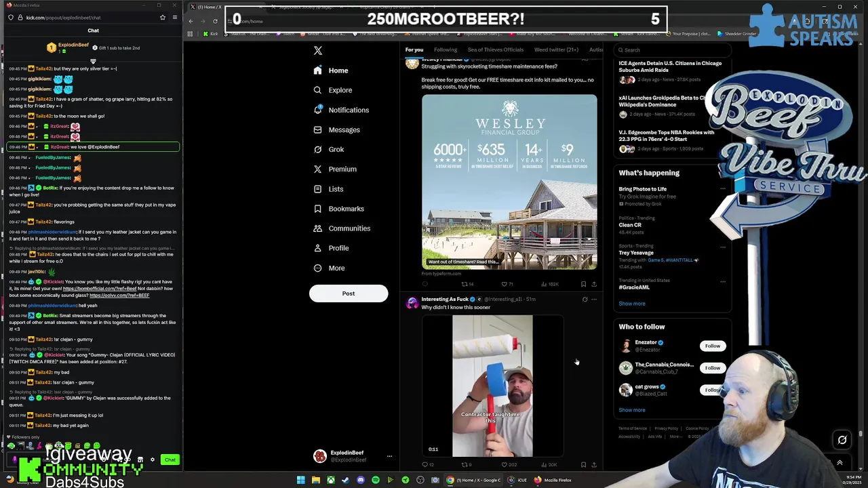This screenshot has height=488, width=868.
Task: Open Kick chat settings gear
Action: (152, 460)
